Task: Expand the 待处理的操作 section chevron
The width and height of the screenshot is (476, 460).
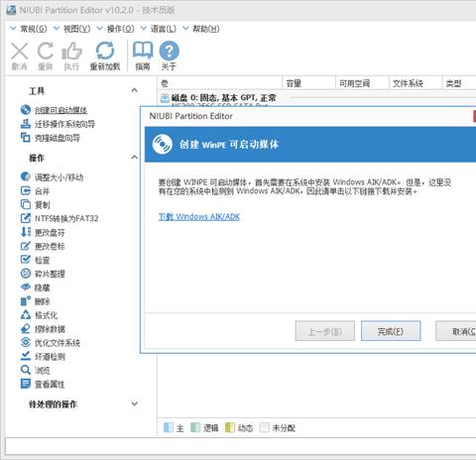Action: click(134, 403)
